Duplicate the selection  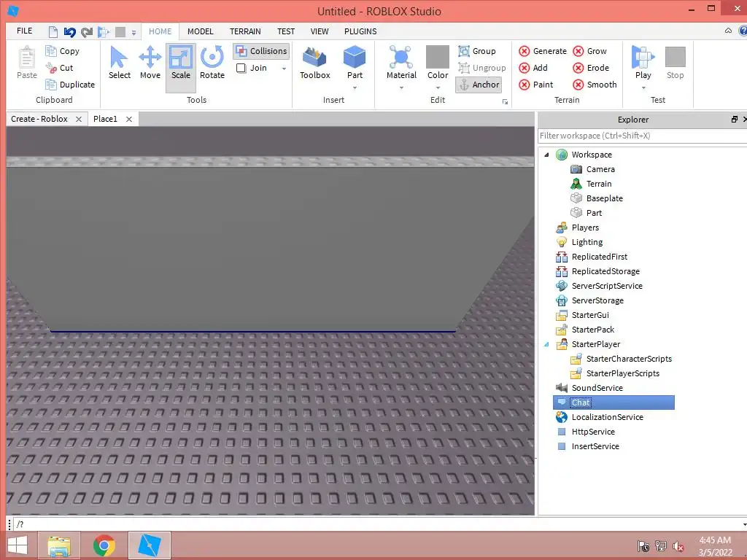point(70,85)
